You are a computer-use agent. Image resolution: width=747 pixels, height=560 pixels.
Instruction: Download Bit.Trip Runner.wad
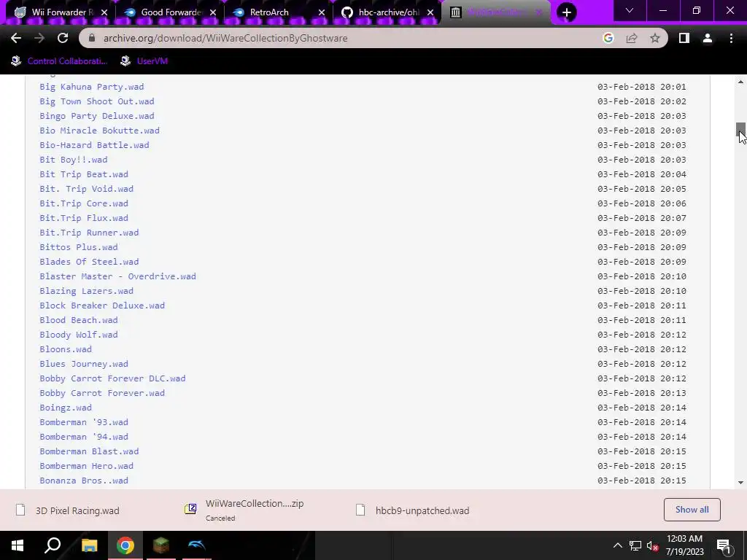[x=89, y=233]
